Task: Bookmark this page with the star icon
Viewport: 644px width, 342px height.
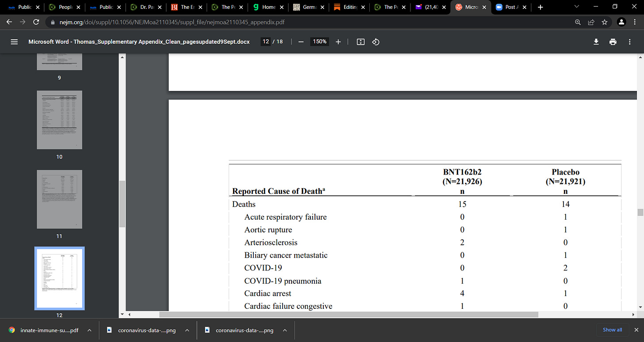Action: pyautogui.click(x=604, y=22)
